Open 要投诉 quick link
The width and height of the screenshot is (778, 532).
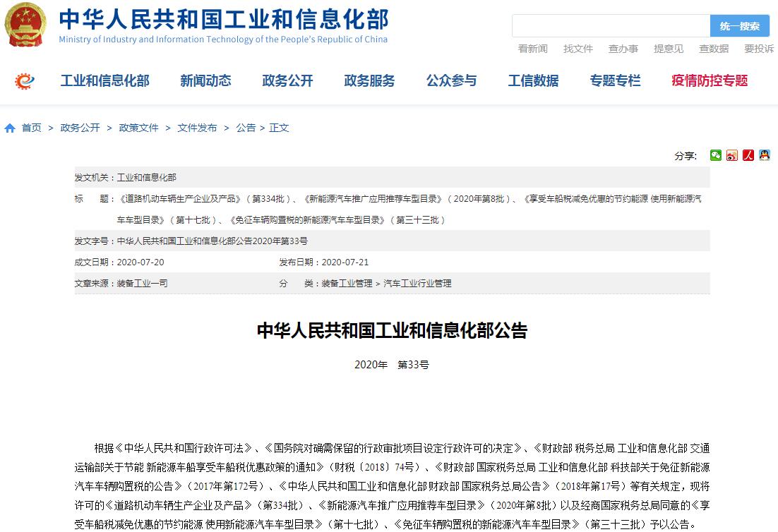759,49
